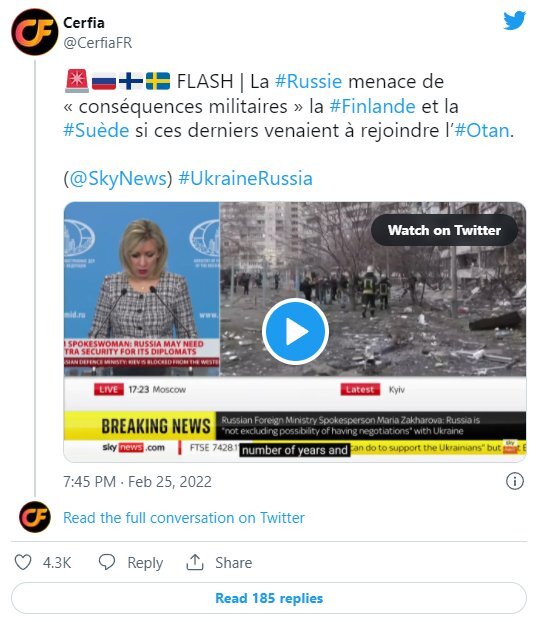Visit the @SkyNews mention

coord(118,179)
